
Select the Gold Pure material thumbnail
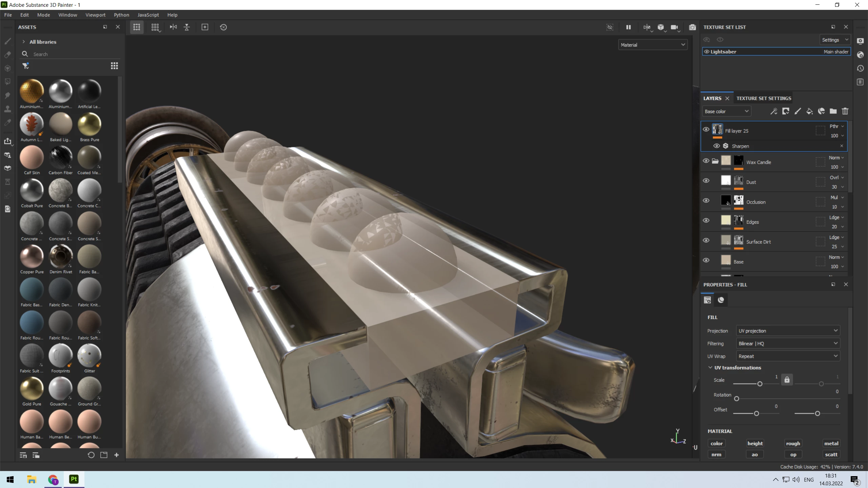coord(32,389)
